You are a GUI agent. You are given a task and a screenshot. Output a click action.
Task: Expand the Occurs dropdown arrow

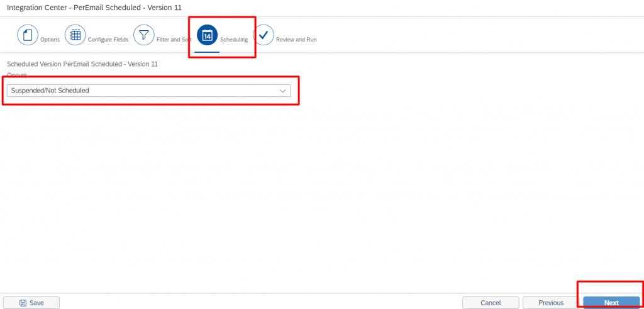282,91
